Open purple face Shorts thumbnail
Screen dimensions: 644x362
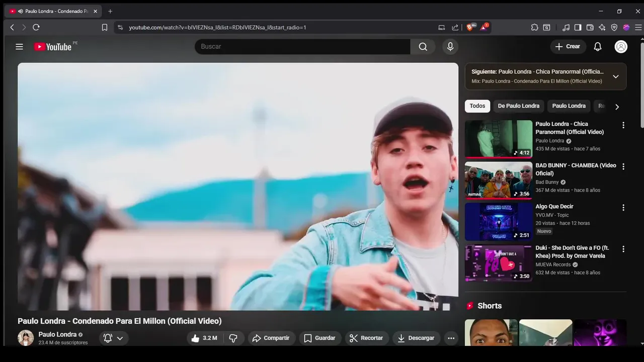pyautogui.click(x=600, y=333)
